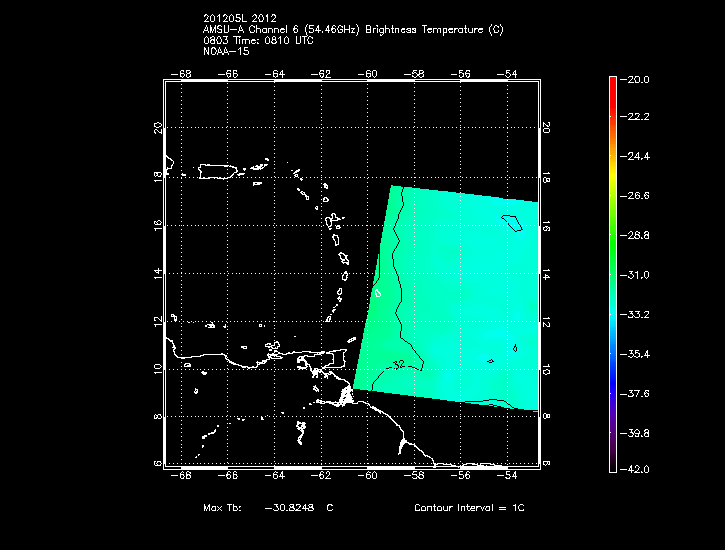Click the 'Max Tb:' label
725x550 pixels.
[x=222, y=507]
